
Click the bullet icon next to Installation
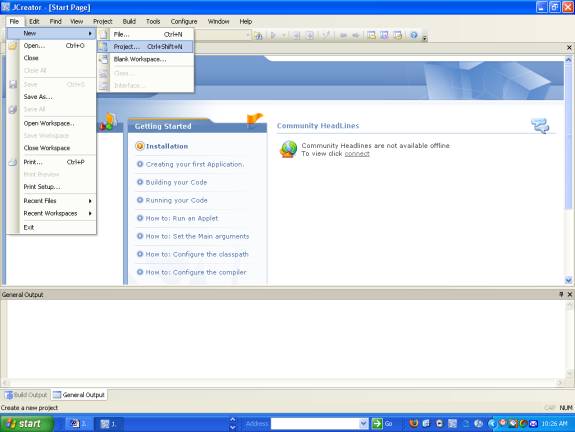coord(140,146)
